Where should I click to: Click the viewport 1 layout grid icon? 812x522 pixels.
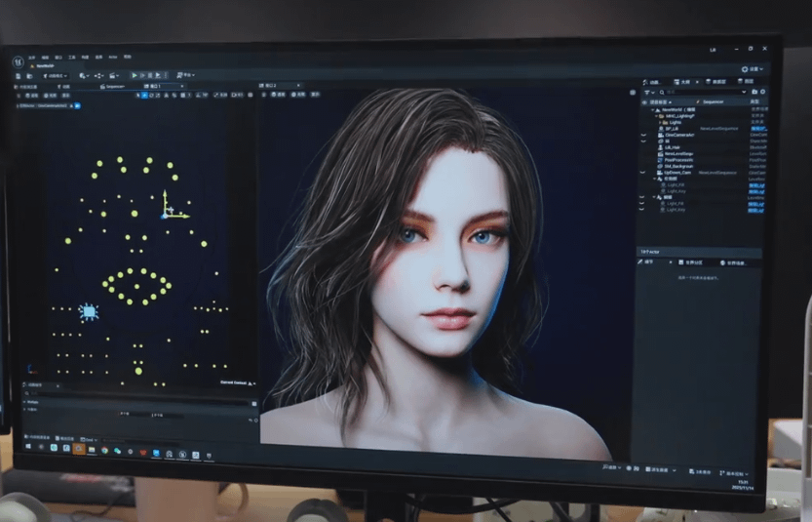coord(251,95)
